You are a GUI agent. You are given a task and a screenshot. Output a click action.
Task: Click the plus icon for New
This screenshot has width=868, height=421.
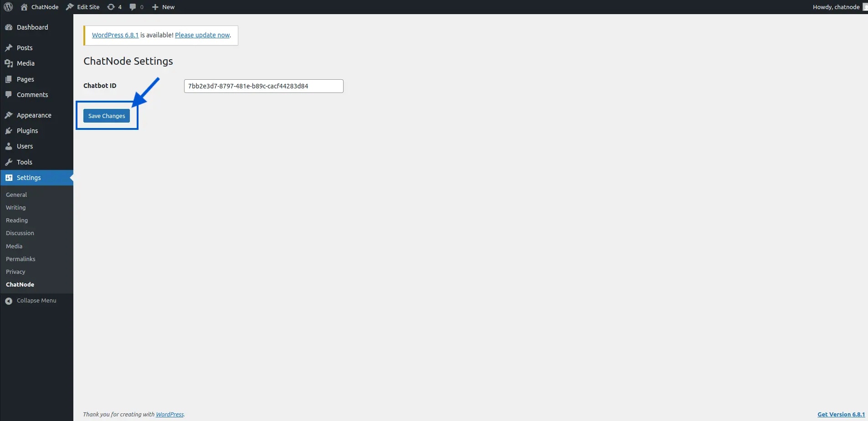pyautogui.click(x=155, y=7)
